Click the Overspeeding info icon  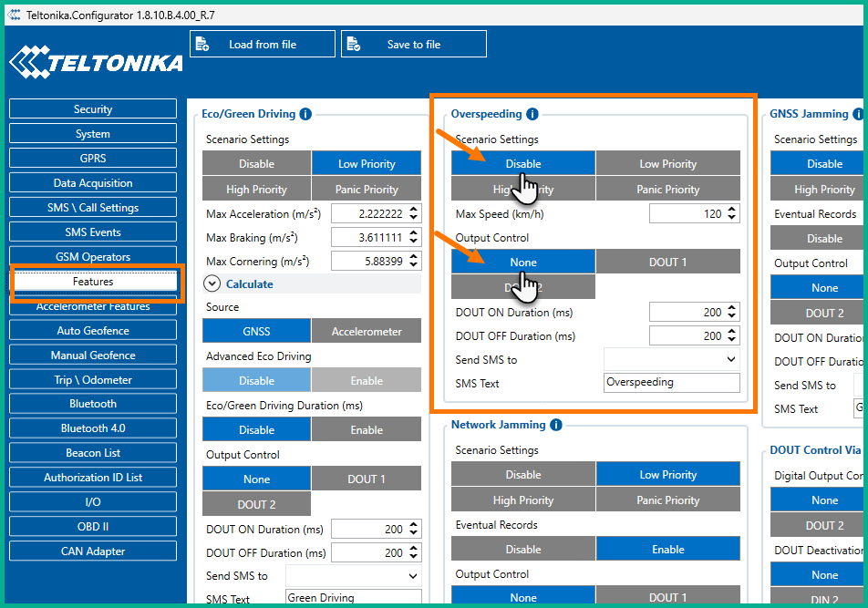point(532,114)
